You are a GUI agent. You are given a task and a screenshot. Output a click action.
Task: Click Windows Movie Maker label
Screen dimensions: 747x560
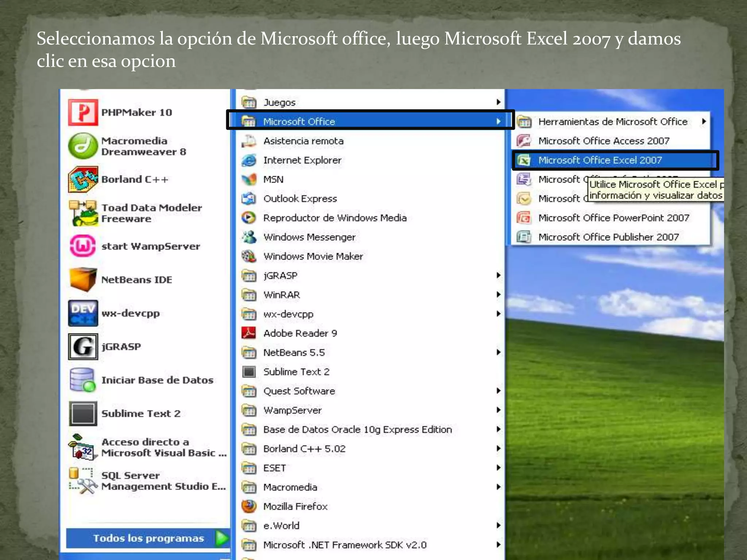313,256
